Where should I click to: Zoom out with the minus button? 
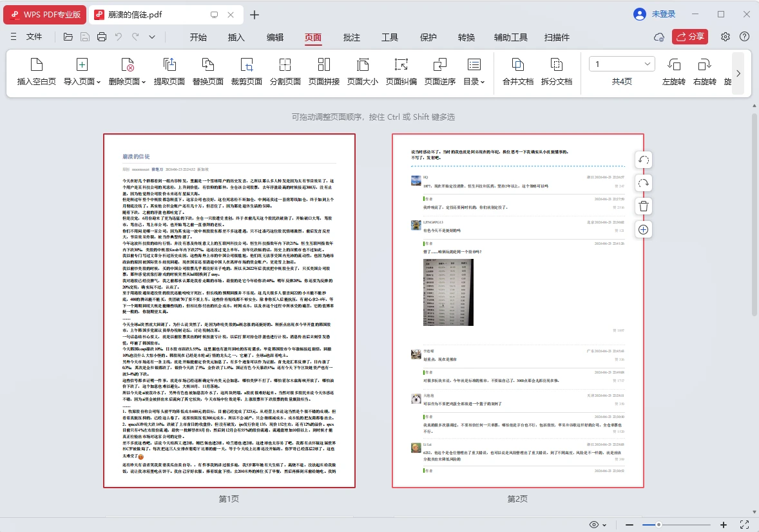[x=629, y=525]
